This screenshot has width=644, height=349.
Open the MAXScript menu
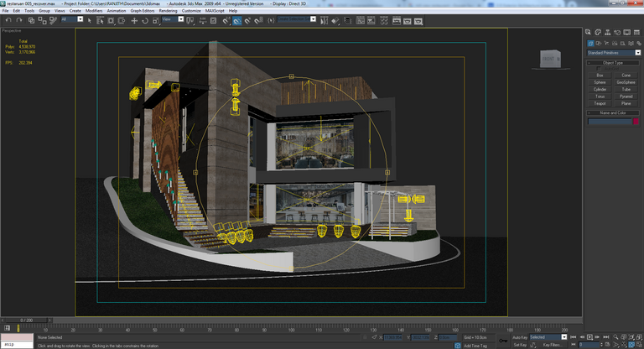pos(215,11)
